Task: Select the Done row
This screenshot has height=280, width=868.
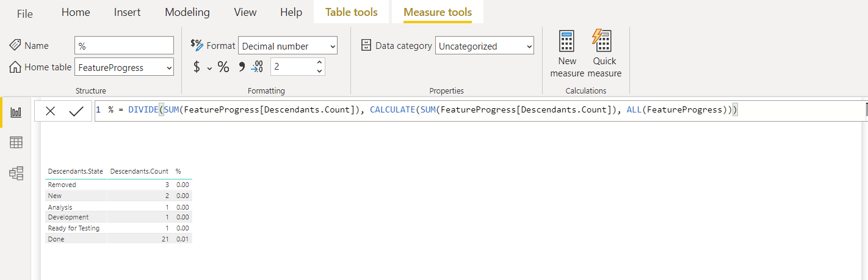Action: coord(119,239)
